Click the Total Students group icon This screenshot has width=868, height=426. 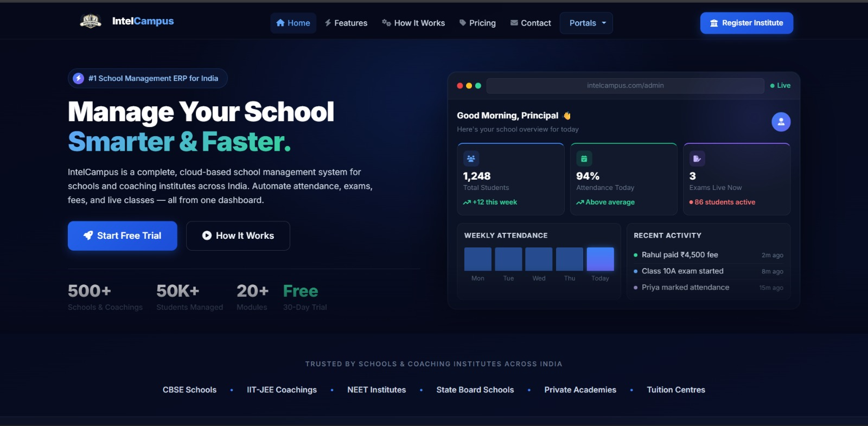(x=471, y=159)
